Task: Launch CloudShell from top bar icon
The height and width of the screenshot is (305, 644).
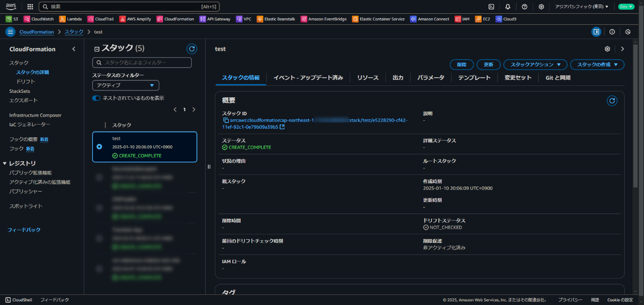Action: 491,7
